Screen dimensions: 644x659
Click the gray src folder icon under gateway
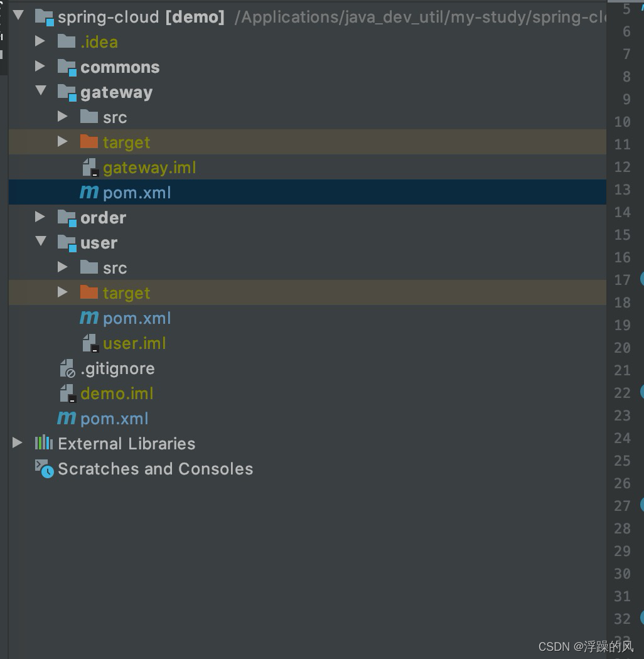click(89, 116)
